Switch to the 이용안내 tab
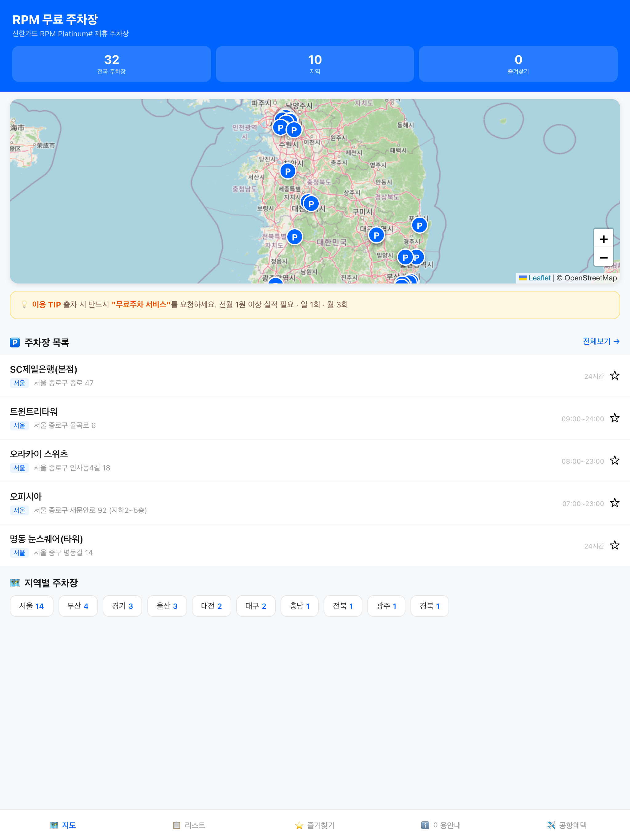Image resolution: width=630 pixels, height=840 pixels. [x=441, y=825]
